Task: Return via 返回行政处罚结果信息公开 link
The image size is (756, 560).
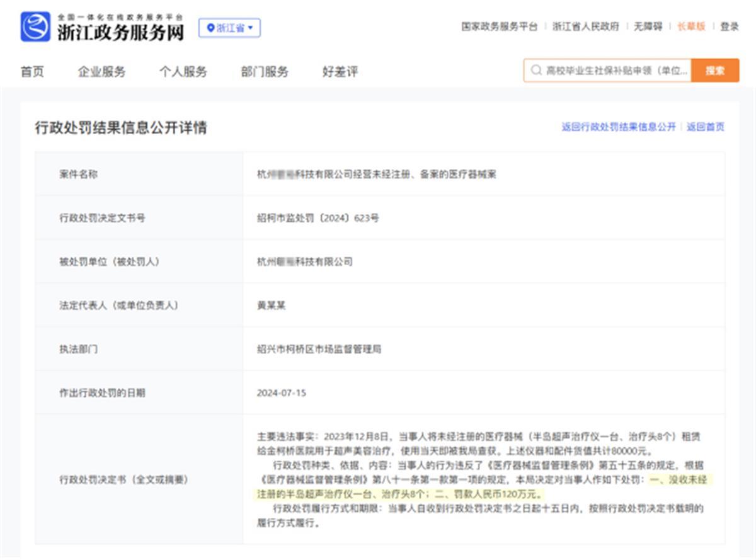Action: (619, 127)
